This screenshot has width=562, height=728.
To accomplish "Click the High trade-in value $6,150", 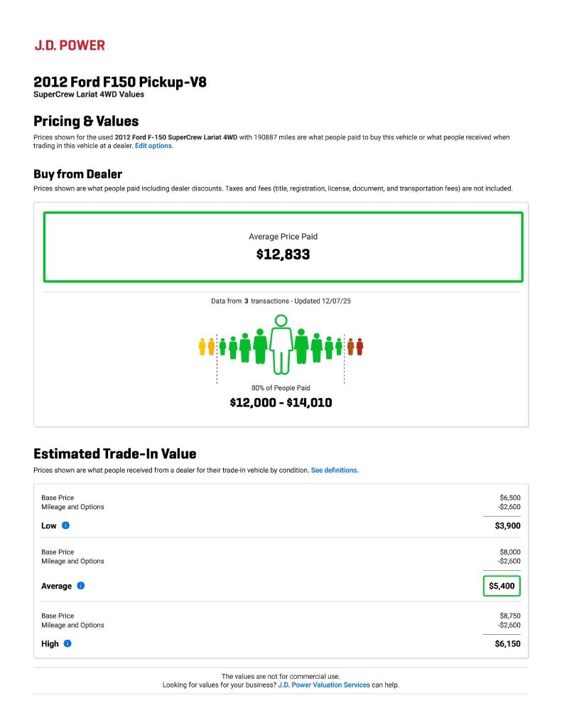I will pyautogui.click(x=507, y=643).
